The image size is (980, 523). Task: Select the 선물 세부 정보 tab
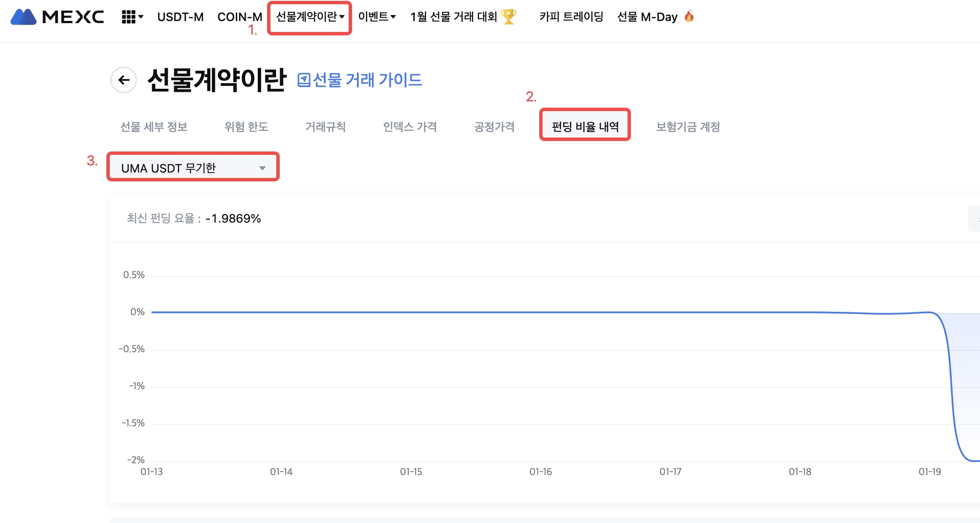pyautogui.click(x=154, y=127)
